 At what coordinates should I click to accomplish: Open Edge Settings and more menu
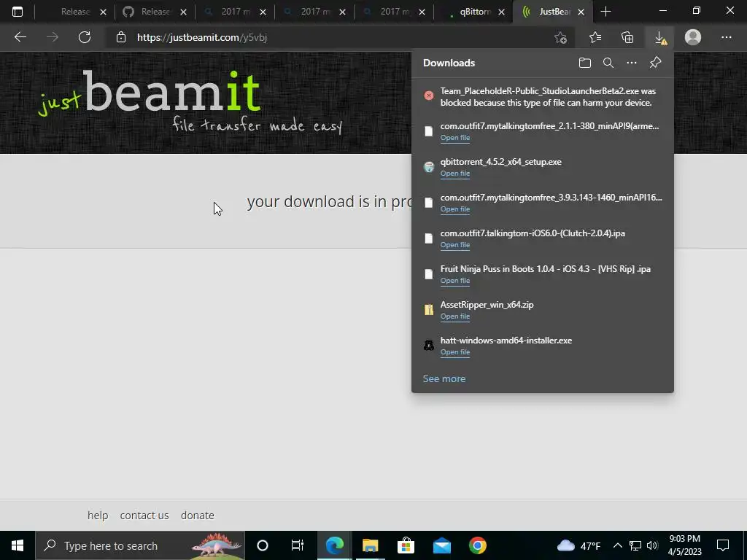tap(726, 37)
